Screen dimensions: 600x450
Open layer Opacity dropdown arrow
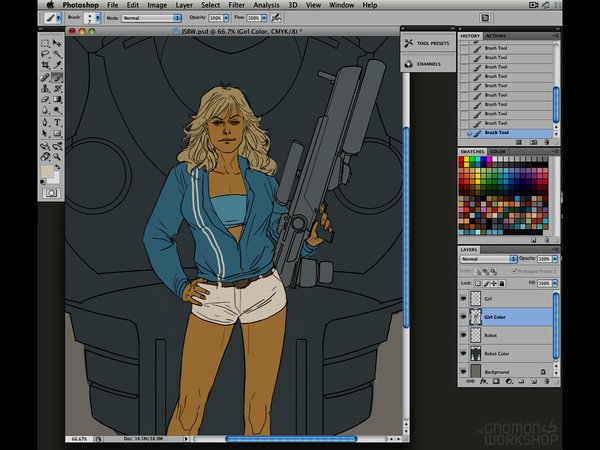point(555,259)
